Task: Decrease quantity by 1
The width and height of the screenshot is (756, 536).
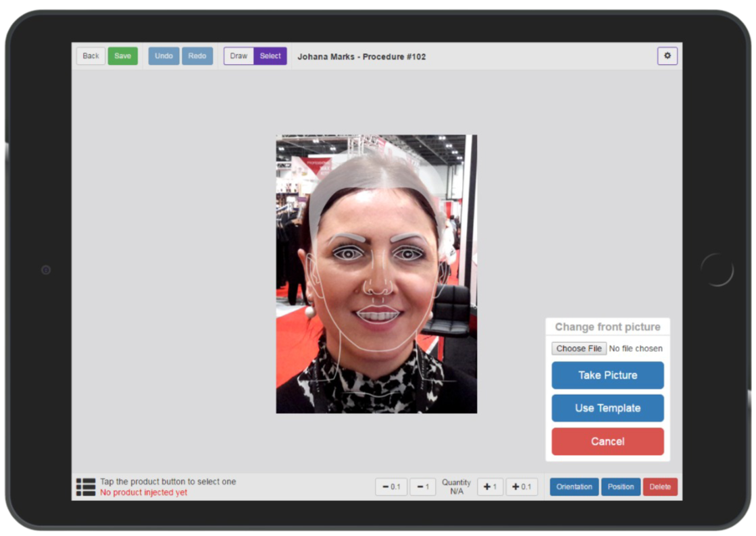Action: [422, 487]
